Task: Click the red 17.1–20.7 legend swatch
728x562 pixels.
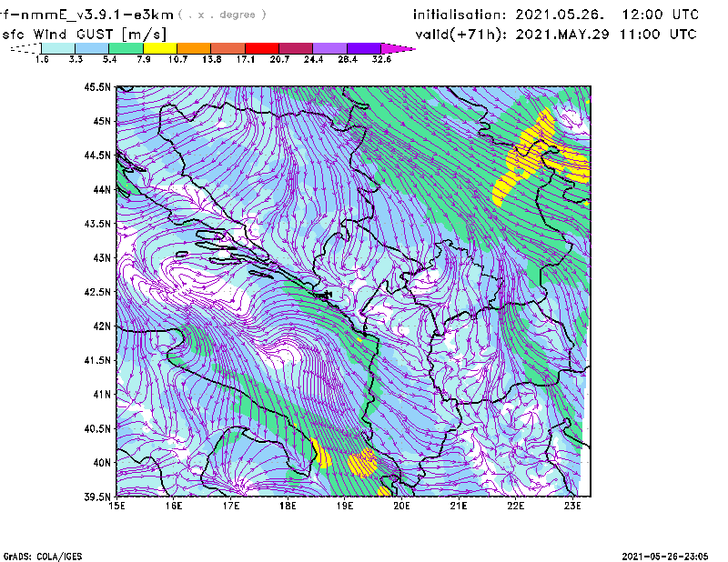Action: [262, 48]
